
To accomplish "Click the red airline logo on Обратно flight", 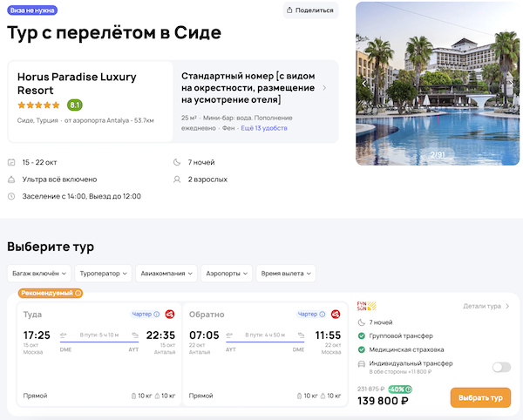I will coord(337,315).
